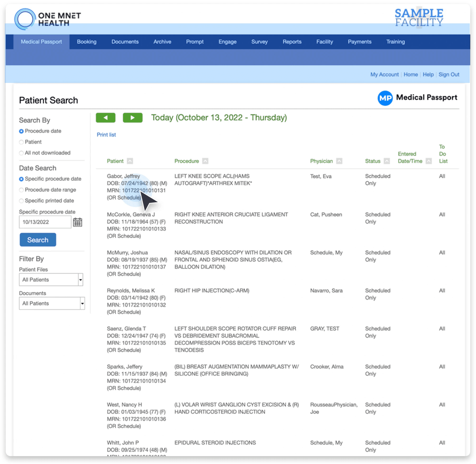Sort by Physician column arrow icon

click(339, 161)
